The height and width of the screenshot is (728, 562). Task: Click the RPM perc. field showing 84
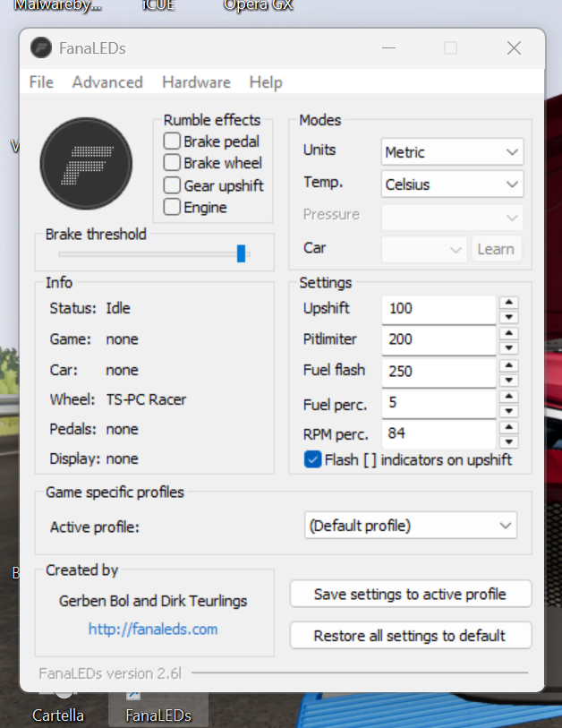[439, 434]
